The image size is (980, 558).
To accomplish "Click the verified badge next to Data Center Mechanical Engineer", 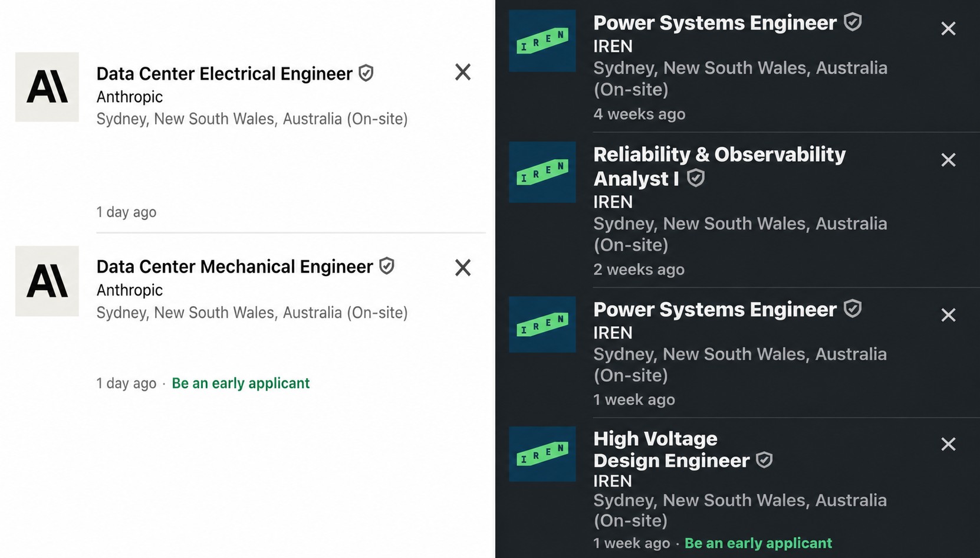I will click(387, 266).
